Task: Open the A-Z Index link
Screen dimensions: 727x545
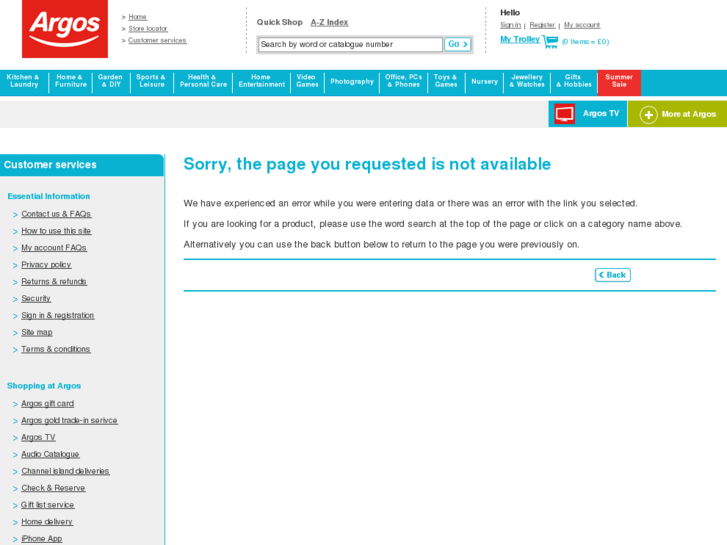Action: [329, 22]
